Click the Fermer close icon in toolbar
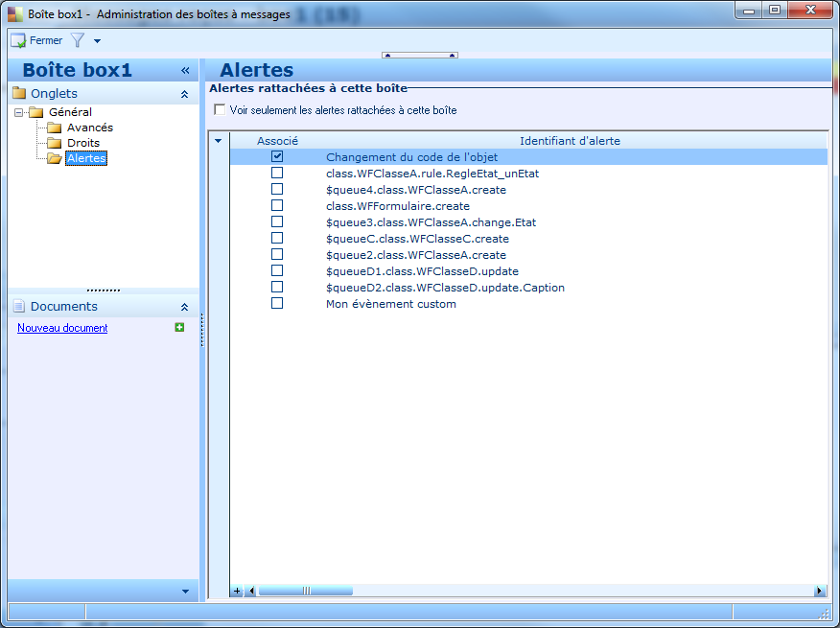 pyautogui.click(x=18, y=41)
